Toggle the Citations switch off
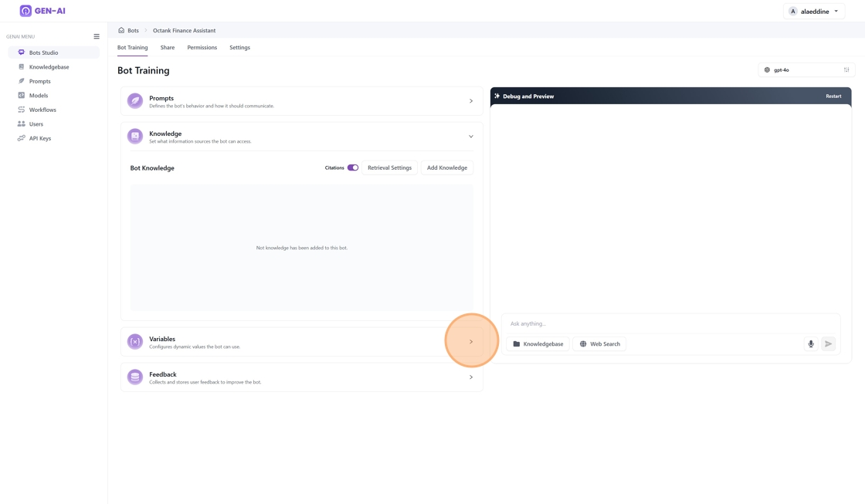The height and width of the screenshot is (504, 865). click(353, 167)
